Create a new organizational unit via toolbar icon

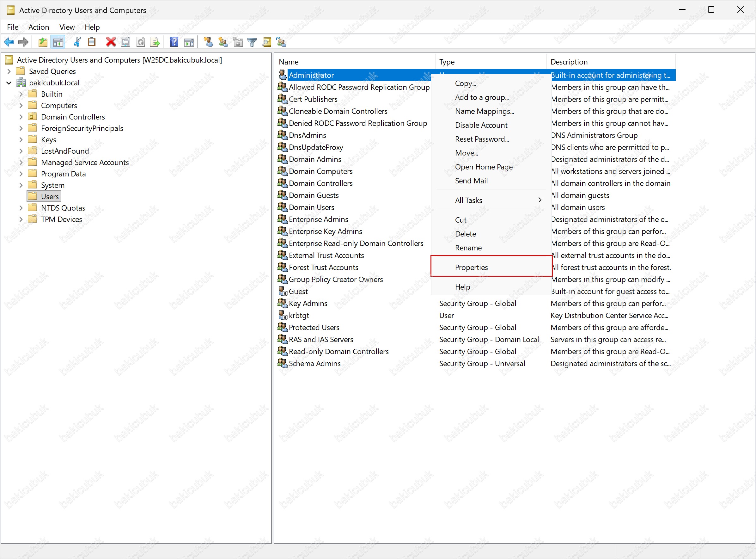(238, 42)
